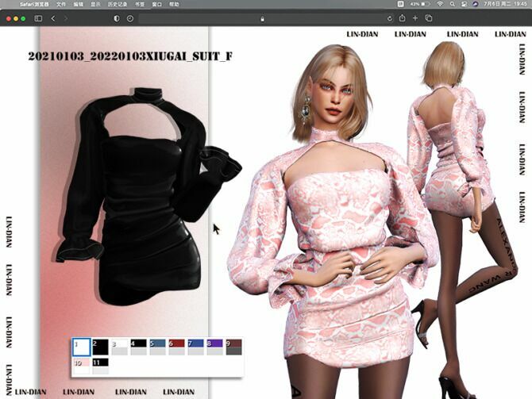This screenshot has width=532, height=399.
Task: Add a new tab with plus icon
Action: pyautogui.click(x=415, y=18)
